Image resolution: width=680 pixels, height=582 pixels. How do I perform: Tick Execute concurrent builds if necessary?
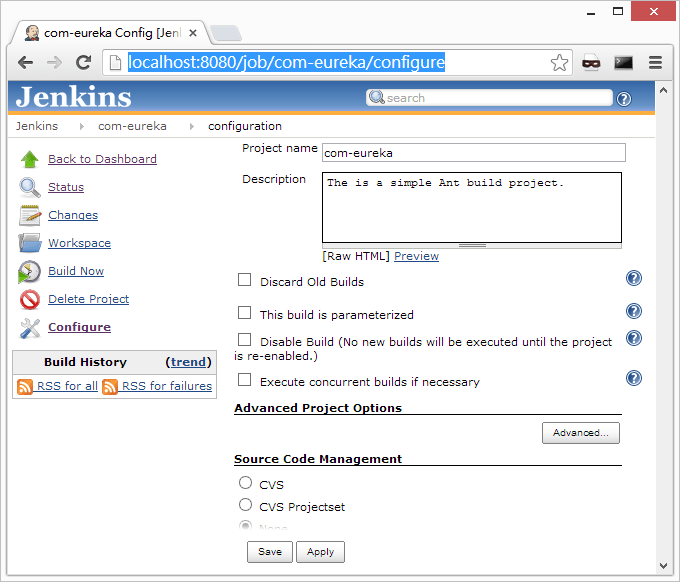tap(245, 380)
